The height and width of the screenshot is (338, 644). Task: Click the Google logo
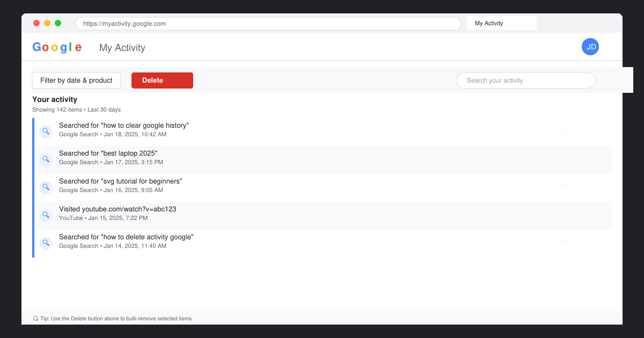click(x=57, y=47)
